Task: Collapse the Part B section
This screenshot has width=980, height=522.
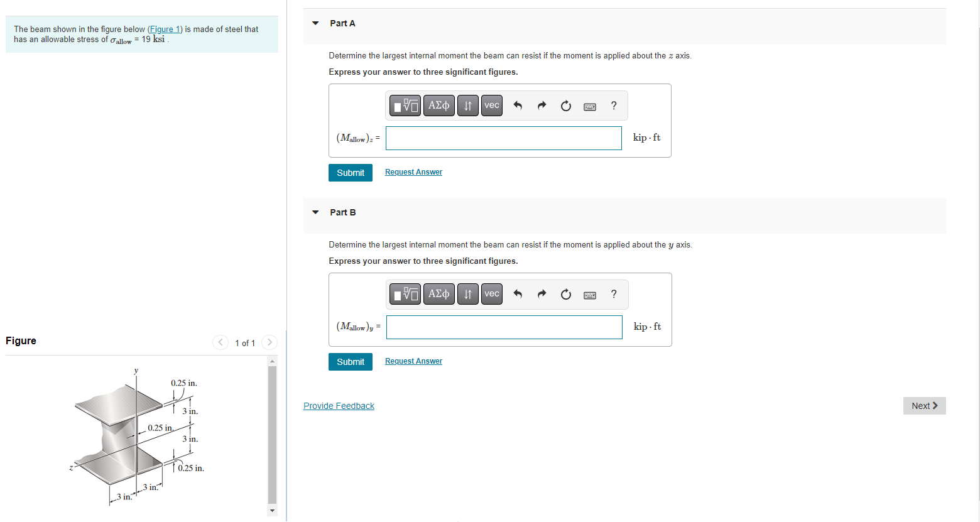Action: tap(315, 212)
